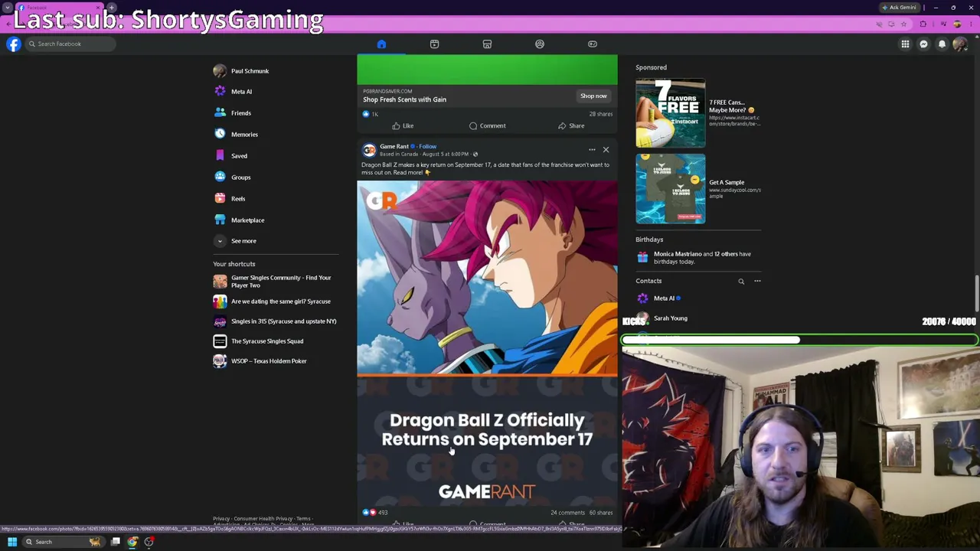Image resolution: width=980 pixels, height=551 pixels.
Task: Open Chrome from the Windows taskbar
Action: click(x=132, y=542)
